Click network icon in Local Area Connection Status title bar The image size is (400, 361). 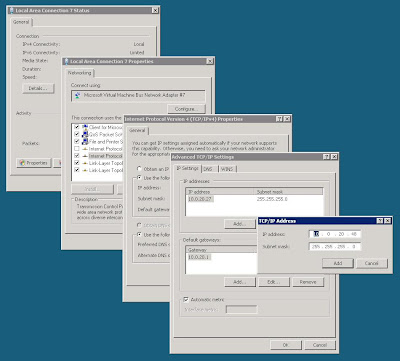11,10
